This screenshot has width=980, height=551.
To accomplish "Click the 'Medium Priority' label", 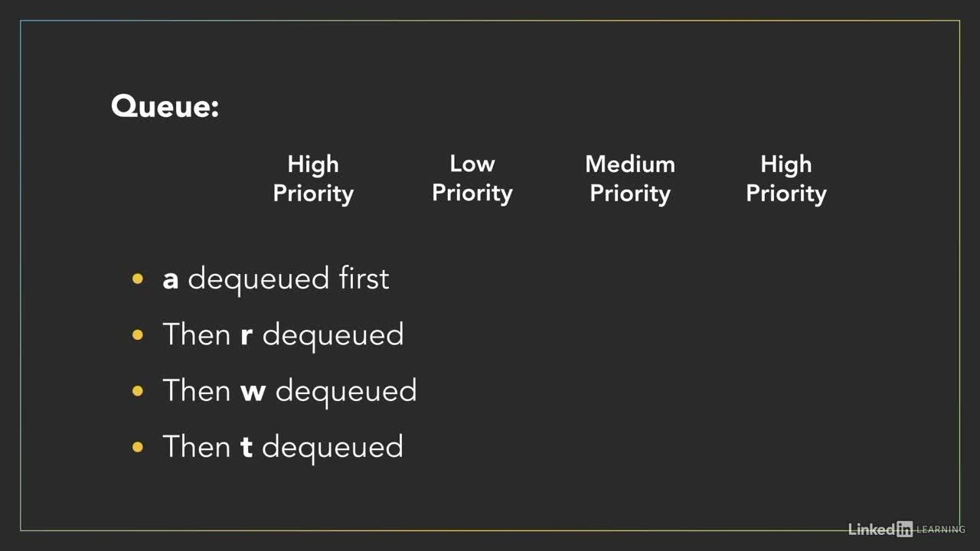I will 630,178.
